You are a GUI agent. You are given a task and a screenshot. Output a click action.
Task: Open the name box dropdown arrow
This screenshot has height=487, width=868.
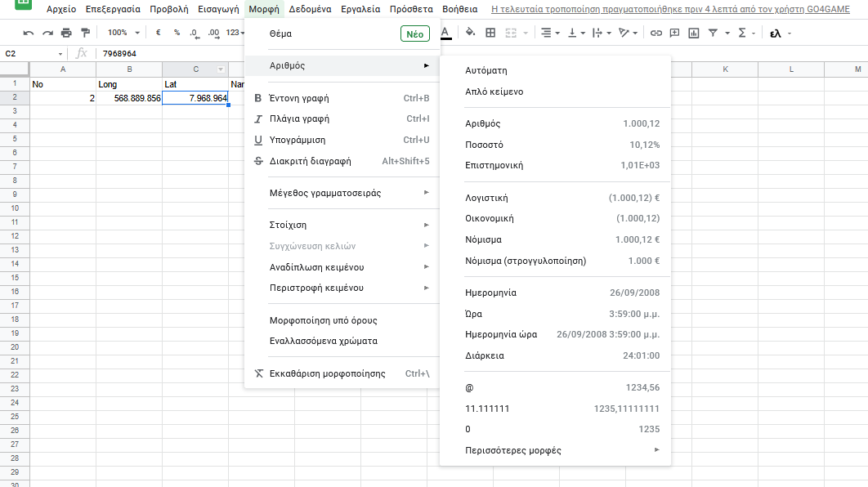coord(60,54)
